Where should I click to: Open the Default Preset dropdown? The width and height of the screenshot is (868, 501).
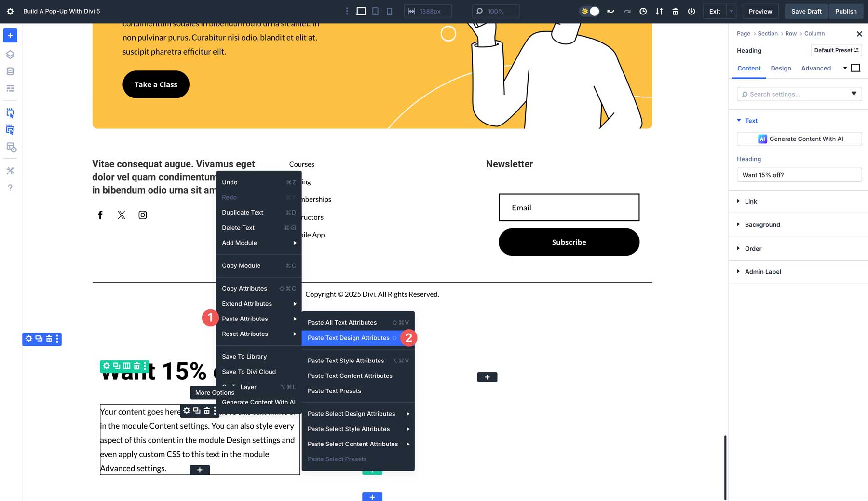pyautogui.click(x=836, y=50)
